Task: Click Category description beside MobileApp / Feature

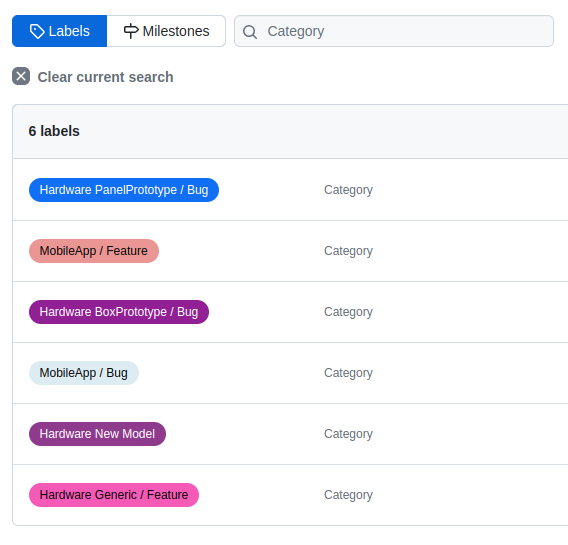Action: [348, 251]
